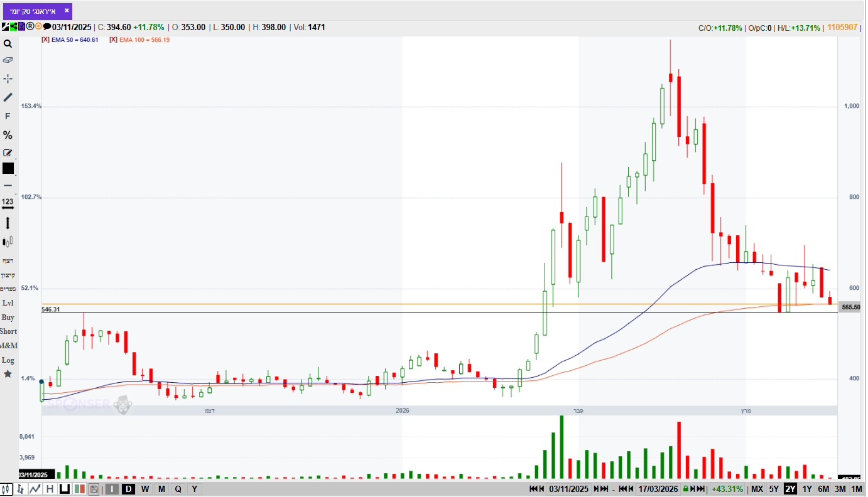
Task: Switch to candlestick chart type
Action: (x=7, y=489)
